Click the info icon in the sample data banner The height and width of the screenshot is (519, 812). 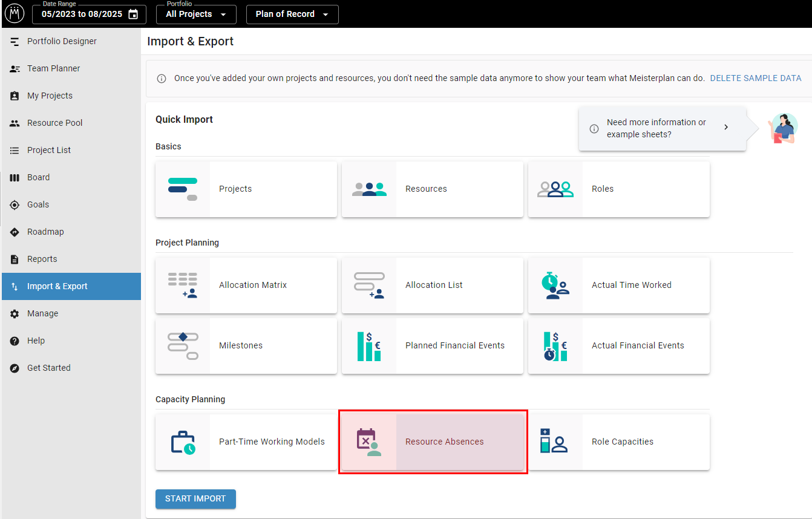tap(162, 79)
